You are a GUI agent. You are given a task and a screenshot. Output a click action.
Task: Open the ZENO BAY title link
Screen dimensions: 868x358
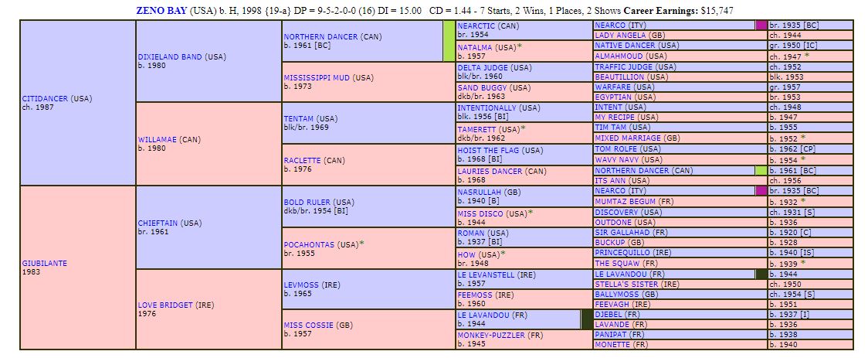tap(160, 11)
